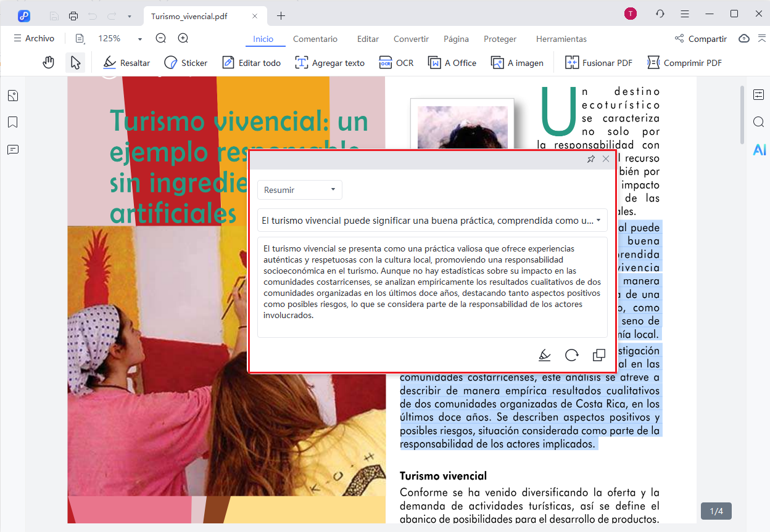Open the bookmarks panel in the left sidebar
Screen dimensions: 770x532
pyautogui.click(x=12, y=122)
